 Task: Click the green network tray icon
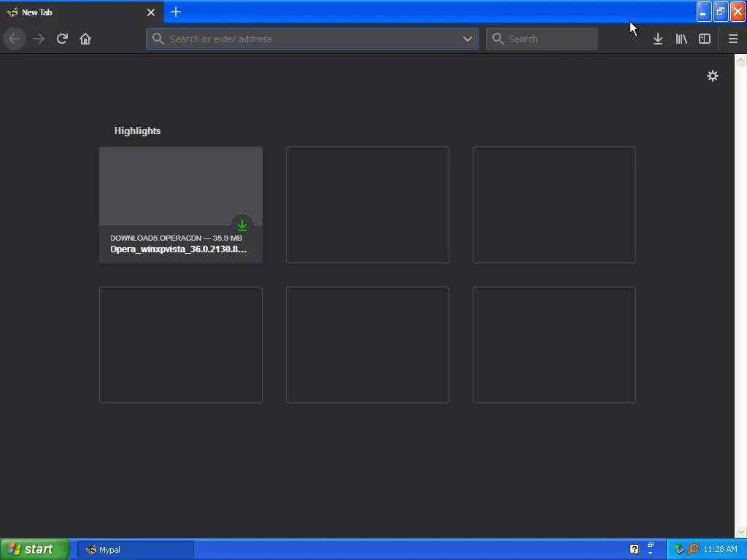tap(679, 549)
